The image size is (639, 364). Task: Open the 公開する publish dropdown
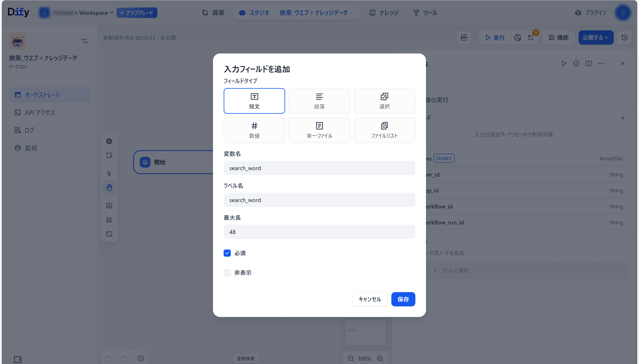point(595,37)
